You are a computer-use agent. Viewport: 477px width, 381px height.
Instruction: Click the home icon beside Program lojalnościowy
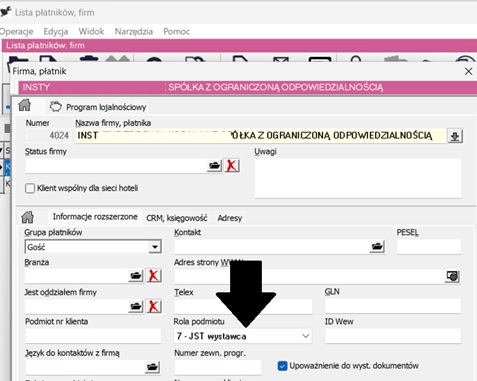24,105
